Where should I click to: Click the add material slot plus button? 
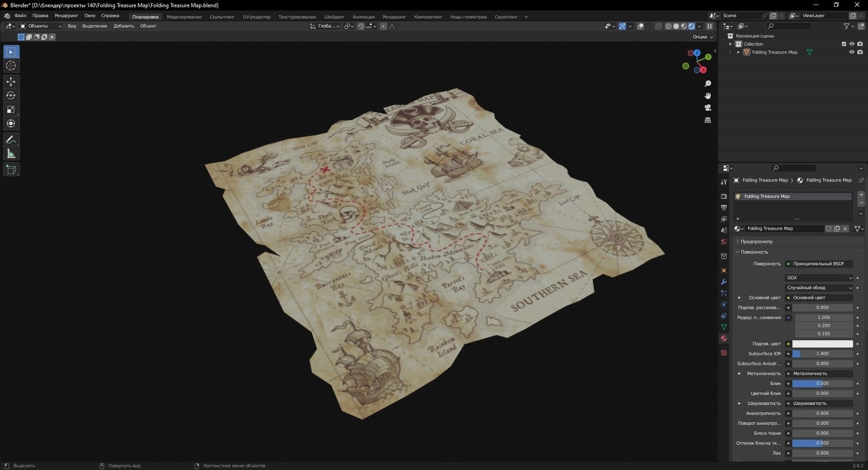click(x=861, y=195)
